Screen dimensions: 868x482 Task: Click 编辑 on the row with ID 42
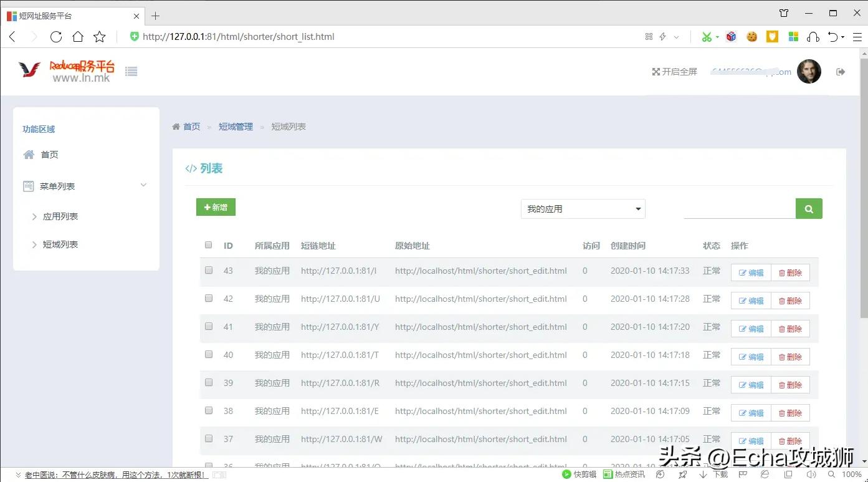[750, 300]
